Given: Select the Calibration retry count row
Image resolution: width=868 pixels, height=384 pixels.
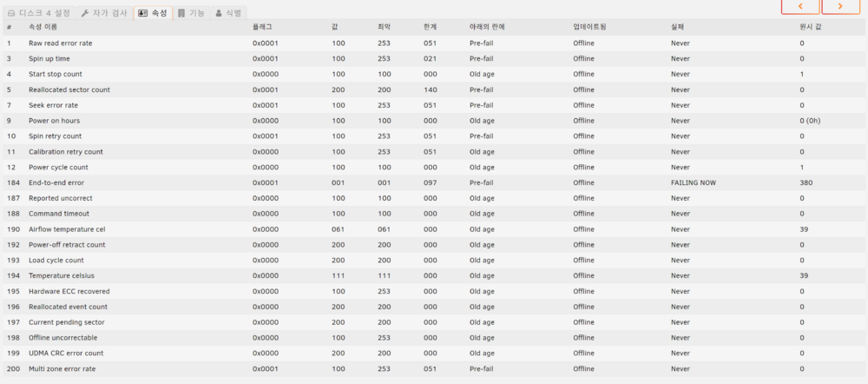Looking at the screenshot, I should 433,152.
